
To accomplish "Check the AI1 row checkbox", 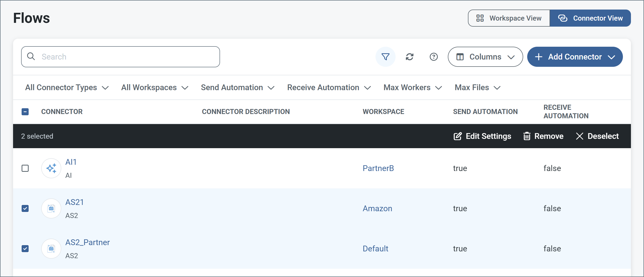I will (x=25, y=168).
